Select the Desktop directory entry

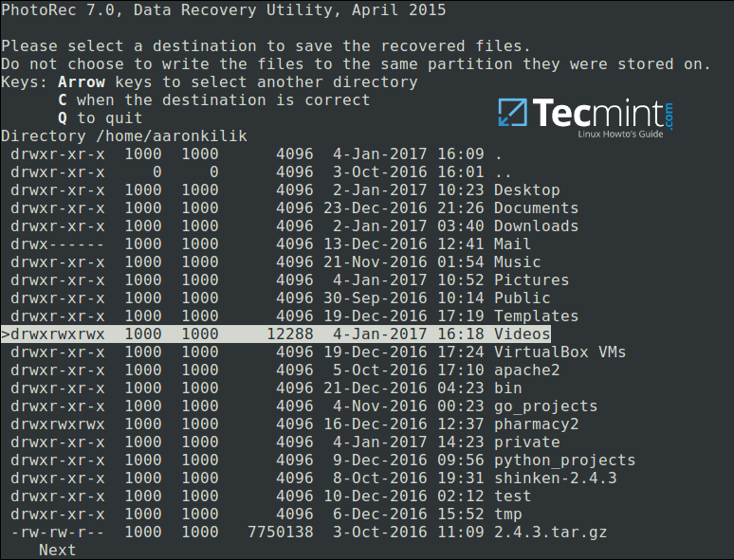coord(526,190)
